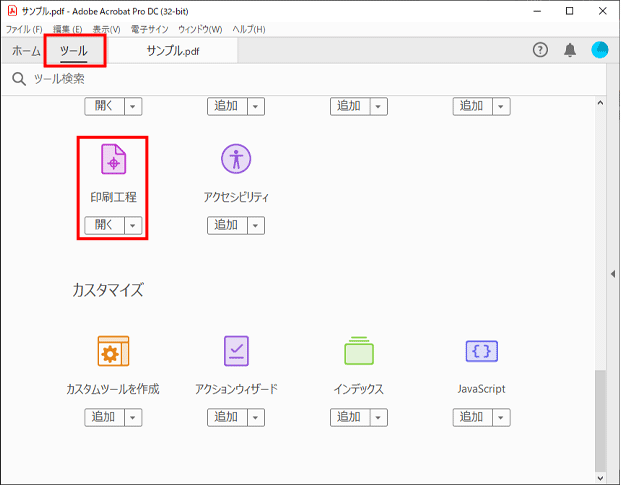The image size is (623, 485).
Task: Open ヘルプ(H) menu
Action: 249,29
